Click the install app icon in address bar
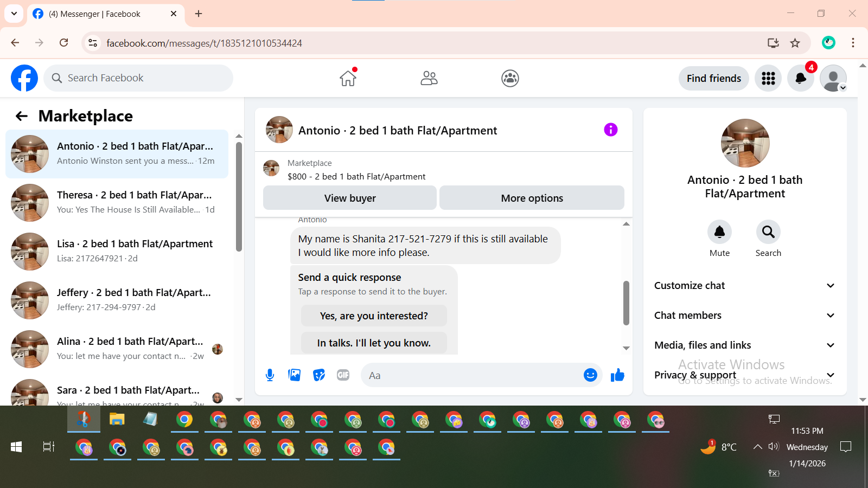The image size is (868, 488). 773,43
